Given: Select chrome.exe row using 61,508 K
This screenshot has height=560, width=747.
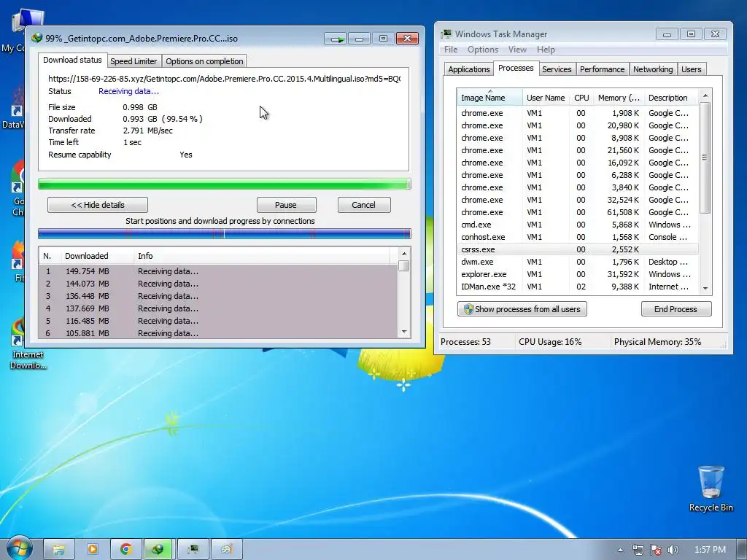Looking at the screenshot, I should click(578, 212).
